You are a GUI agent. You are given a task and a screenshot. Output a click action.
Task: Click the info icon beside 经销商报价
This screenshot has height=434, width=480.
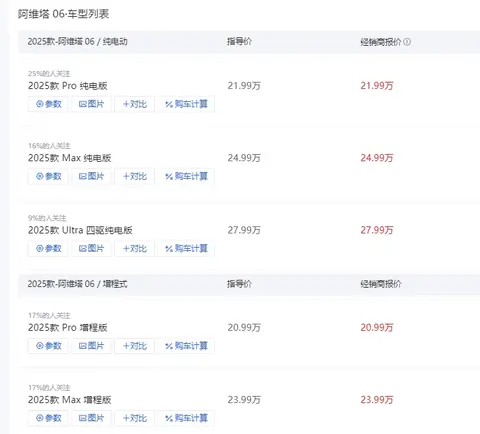click(407, 42)
